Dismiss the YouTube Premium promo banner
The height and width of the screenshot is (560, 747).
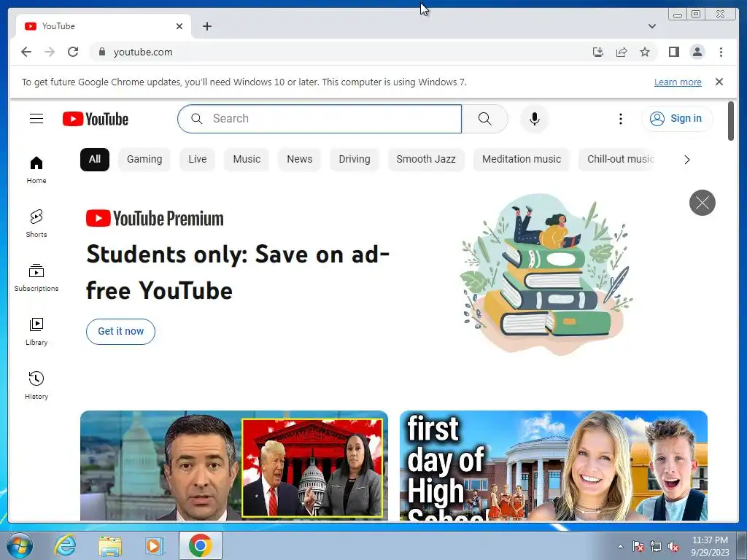(x=703, y=203)
